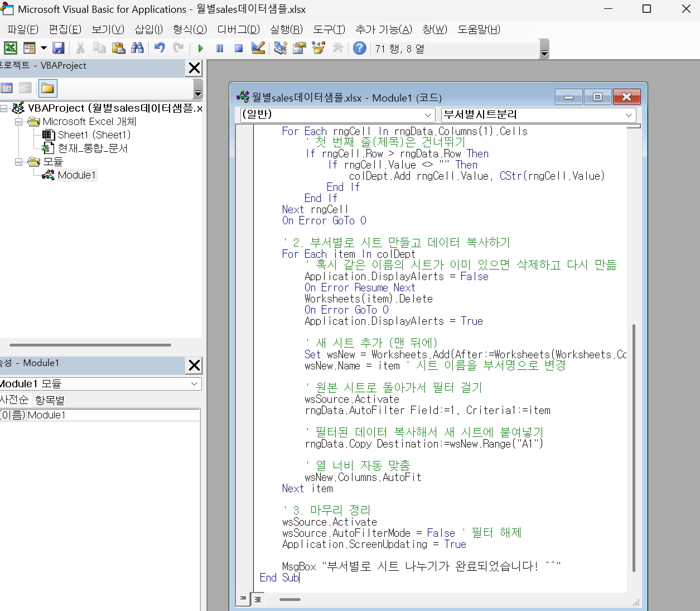This screenshot has width=700, height=611.
Task: Open the 추가 기능(A) menu
Action: [x=384, y=30]
